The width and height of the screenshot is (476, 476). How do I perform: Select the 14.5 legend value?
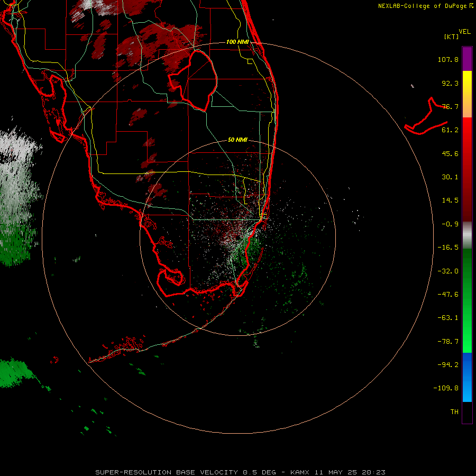click(x=450, y=200)
